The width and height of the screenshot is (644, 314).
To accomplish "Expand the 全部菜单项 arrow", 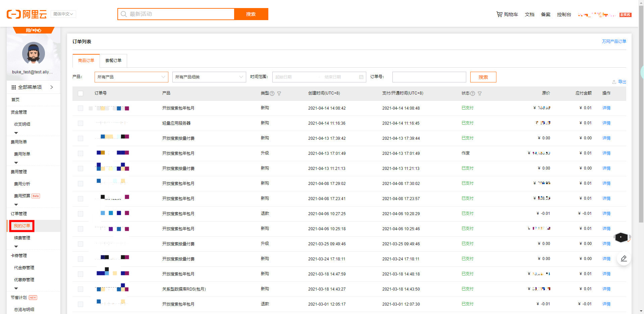I will pyautogui.click(x=52, y=87).
